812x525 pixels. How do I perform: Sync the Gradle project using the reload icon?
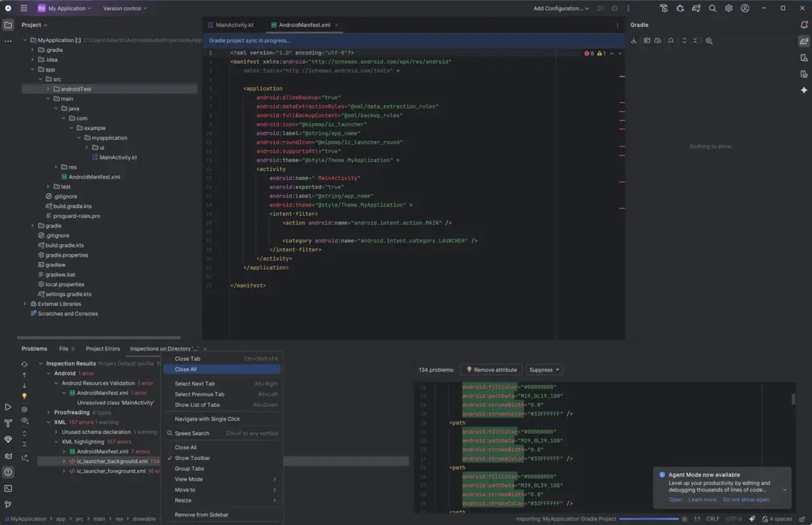pyautogui.click(x=633, y=40)
